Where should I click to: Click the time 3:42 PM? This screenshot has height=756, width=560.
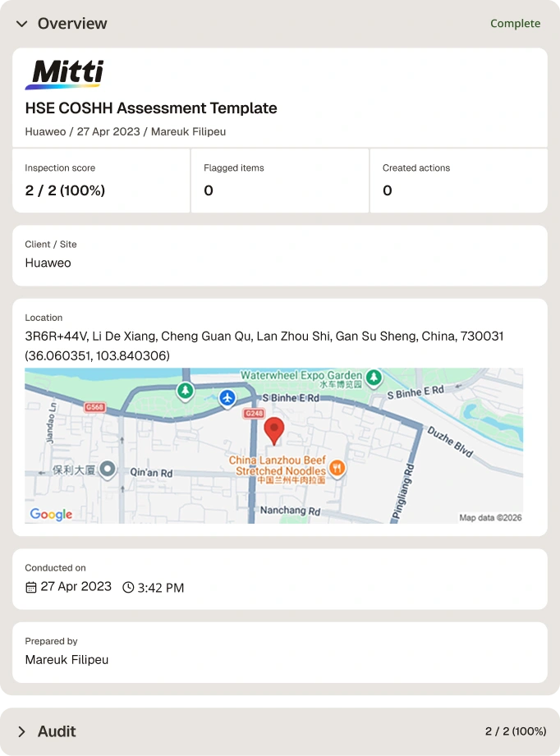tap(161, 588)
